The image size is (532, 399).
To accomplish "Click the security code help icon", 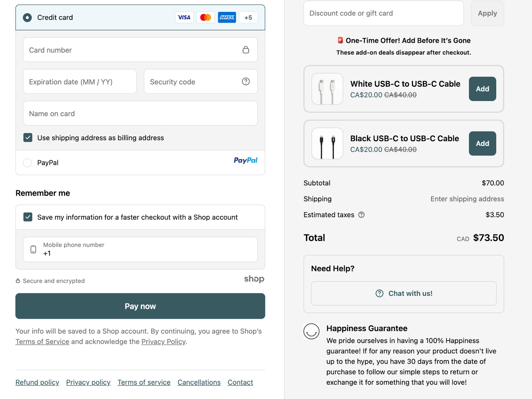I will [x=246, y=81].
